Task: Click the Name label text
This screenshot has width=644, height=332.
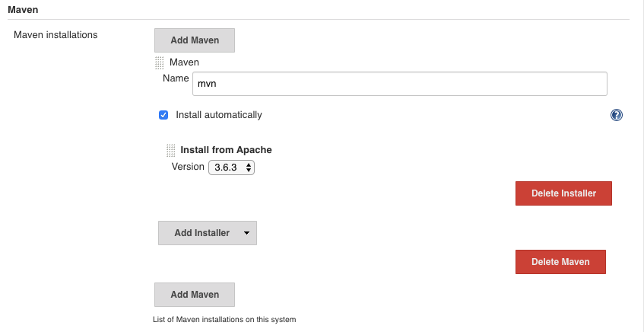Action: [x=176, y=78]
